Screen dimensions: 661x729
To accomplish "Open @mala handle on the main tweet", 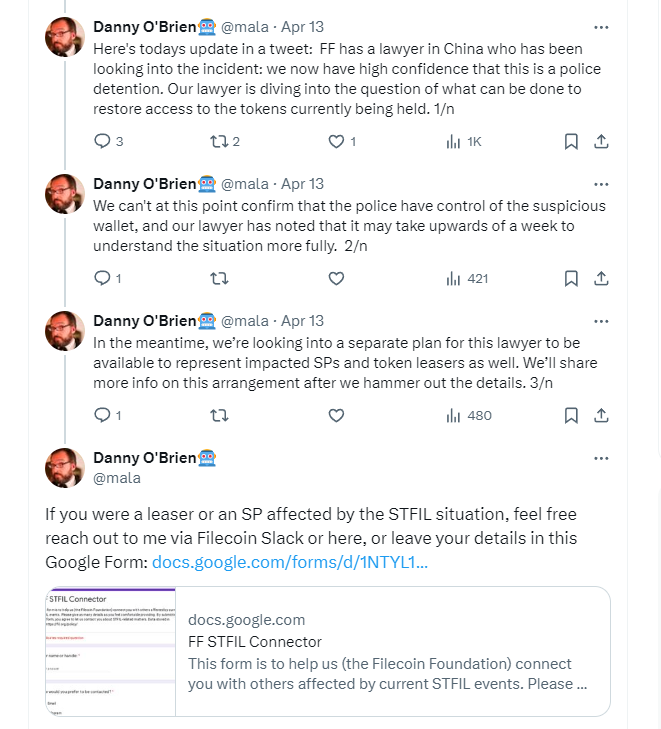I will [117, 478].
